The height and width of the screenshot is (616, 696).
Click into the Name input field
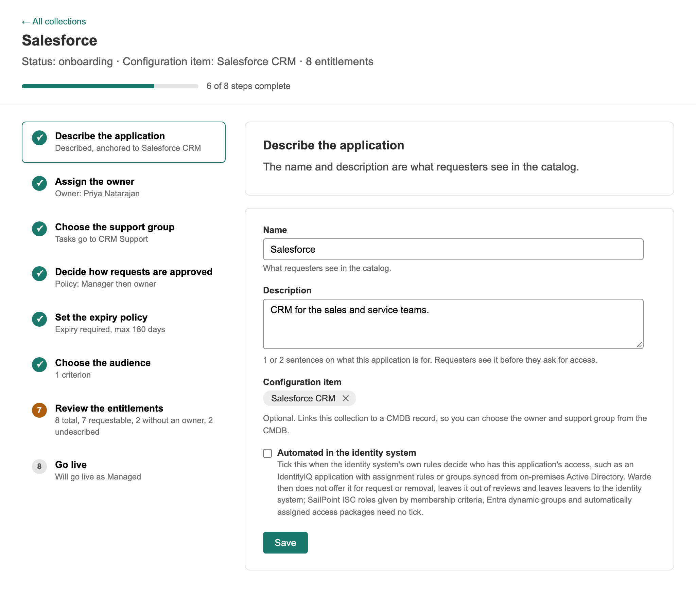click(x=453, y=250)
